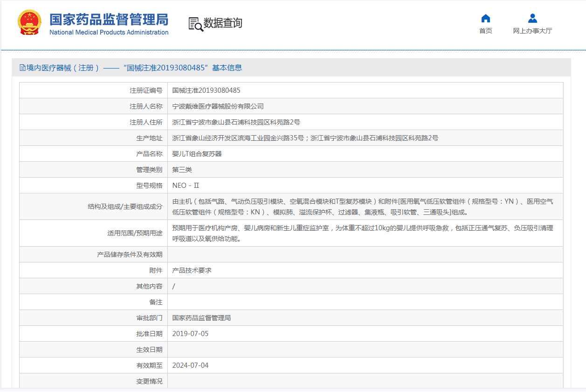Click 国家药品监督管理局 site title
The image size is (586, 392).
[x=109, y=20]
